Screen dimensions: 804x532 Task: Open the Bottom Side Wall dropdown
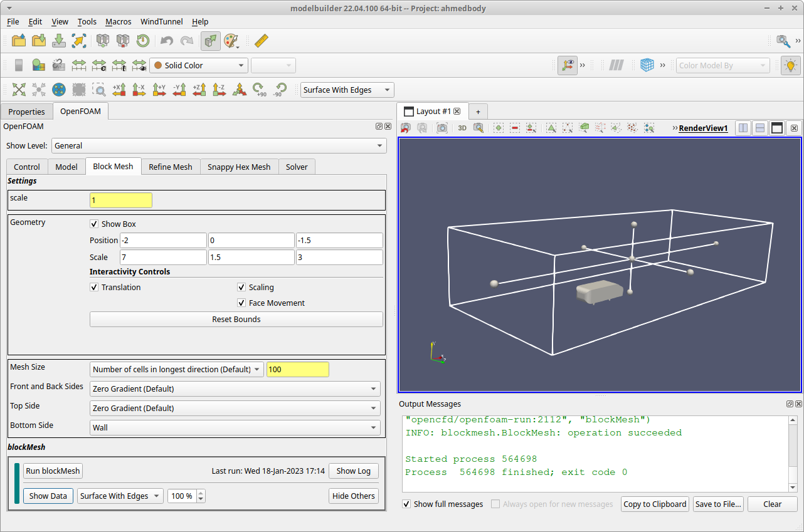click(x=235, y=427)
